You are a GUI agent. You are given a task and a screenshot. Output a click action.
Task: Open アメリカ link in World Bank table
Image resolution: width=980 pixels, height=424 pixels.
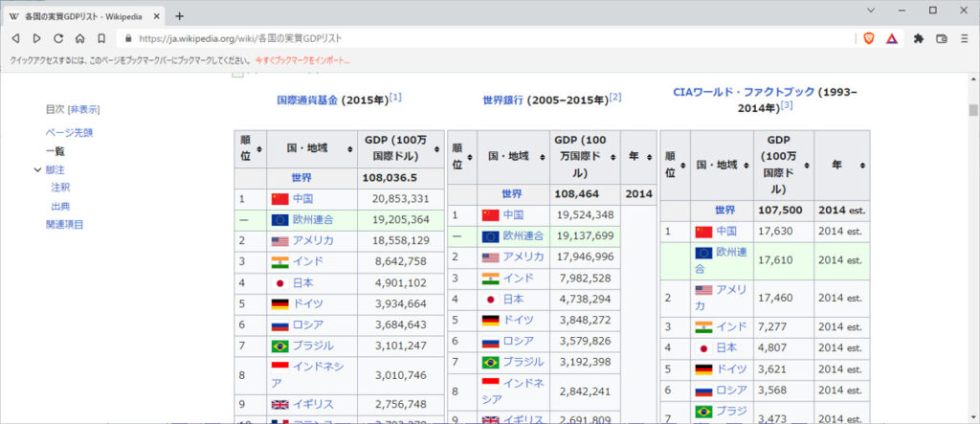pos(523,257)
